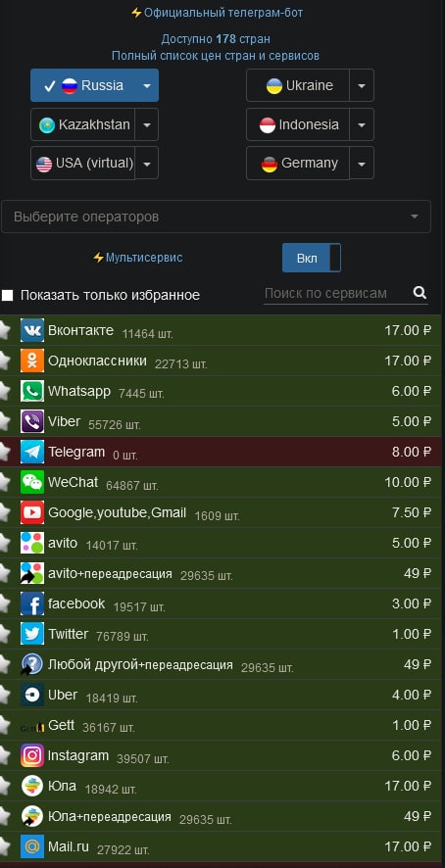The image size is (445, 868).
Task: Click the Одноклассники service name
Action: (x=98, y=361)
